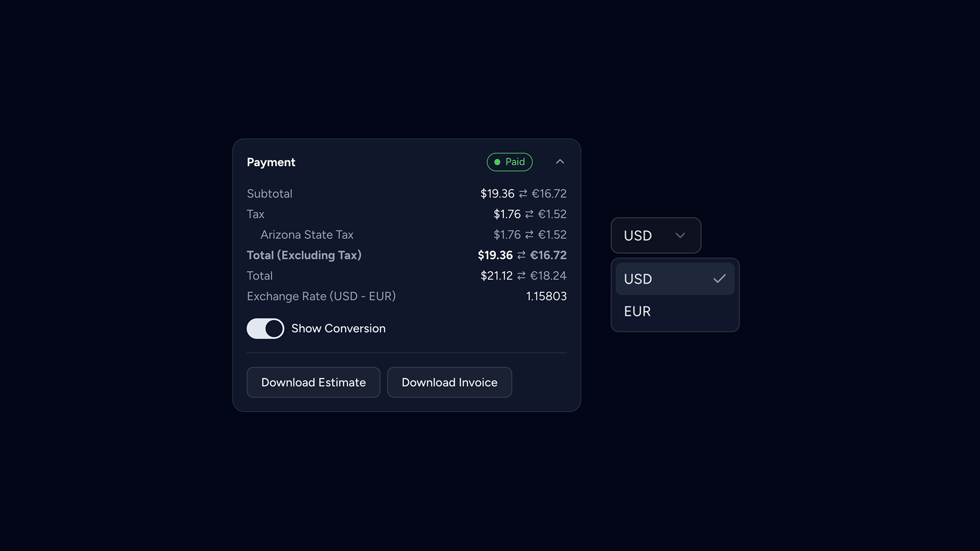980x551 pixels.
Task: Click the Exchange Rate value 1.15803
Action: tap(547, 296)
